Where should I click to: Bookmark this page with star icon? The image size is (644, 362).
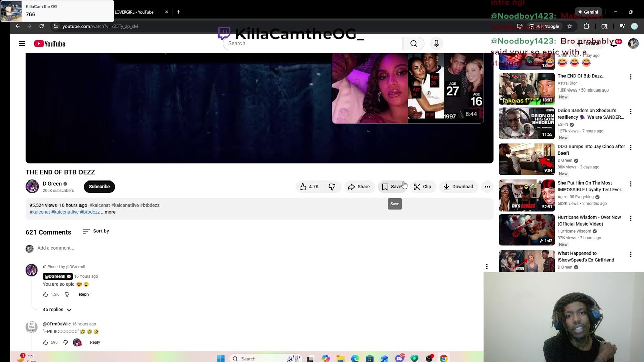tap(569, 26)
